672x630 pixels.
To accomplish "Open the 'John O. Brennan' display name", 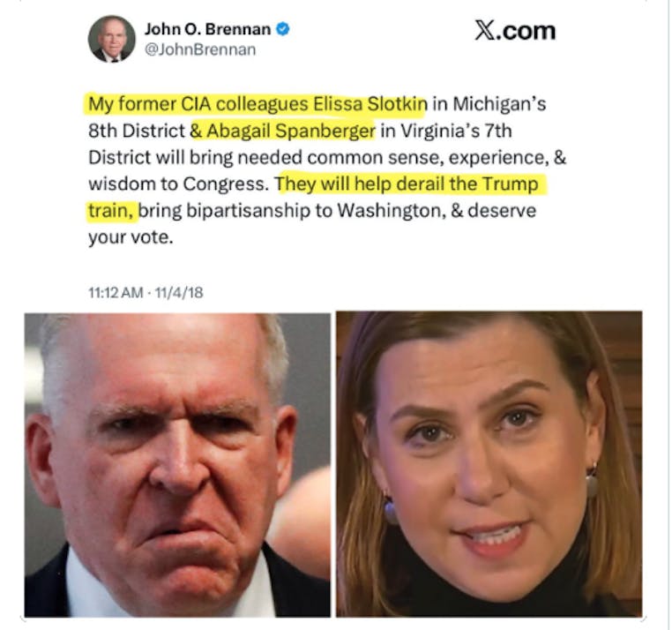I will coord(207,29).
